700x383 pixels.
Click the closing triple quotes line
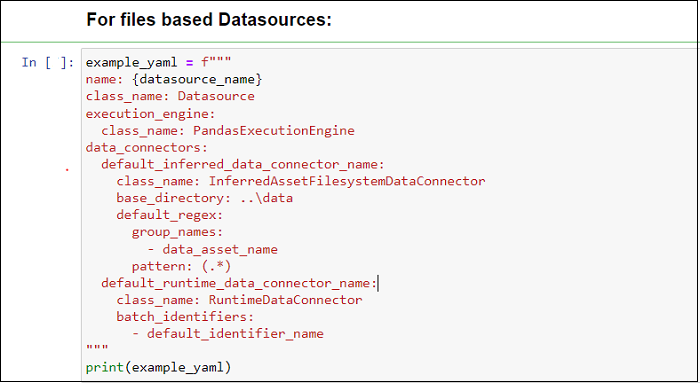click(97, 348)
